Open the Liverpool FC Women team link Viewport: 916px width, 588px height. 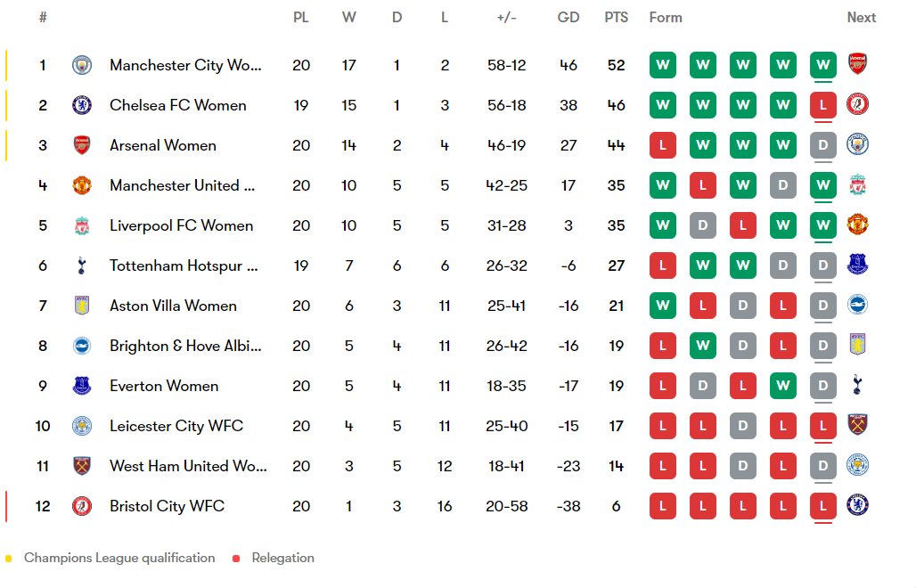pyautogui.click(x=181, y=225)
